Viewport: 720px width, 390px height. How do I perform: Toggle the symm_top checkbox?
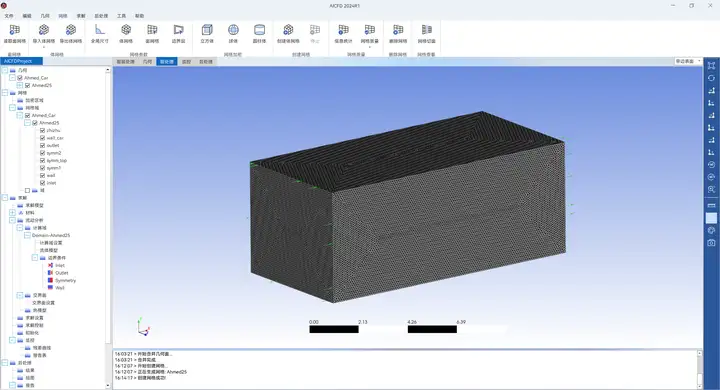click(x=42, y=160)
